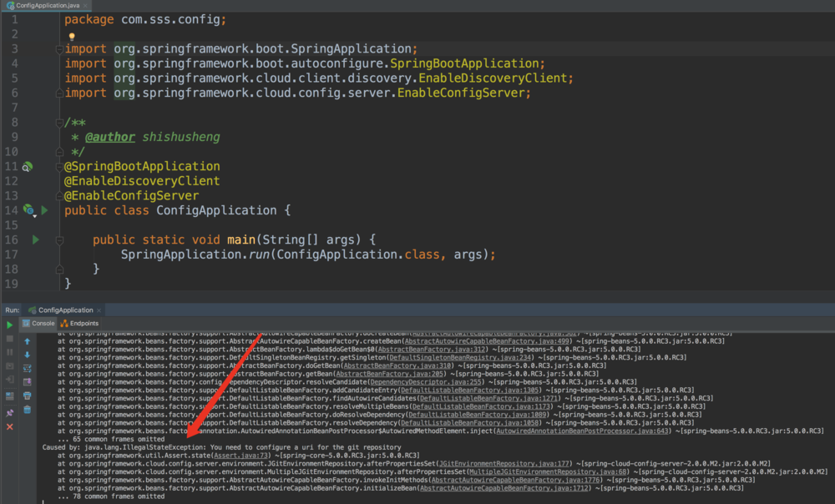835x504 pixels.
Task: Open DependencyDescriptor.java:255 link
Action: point(426,382)
